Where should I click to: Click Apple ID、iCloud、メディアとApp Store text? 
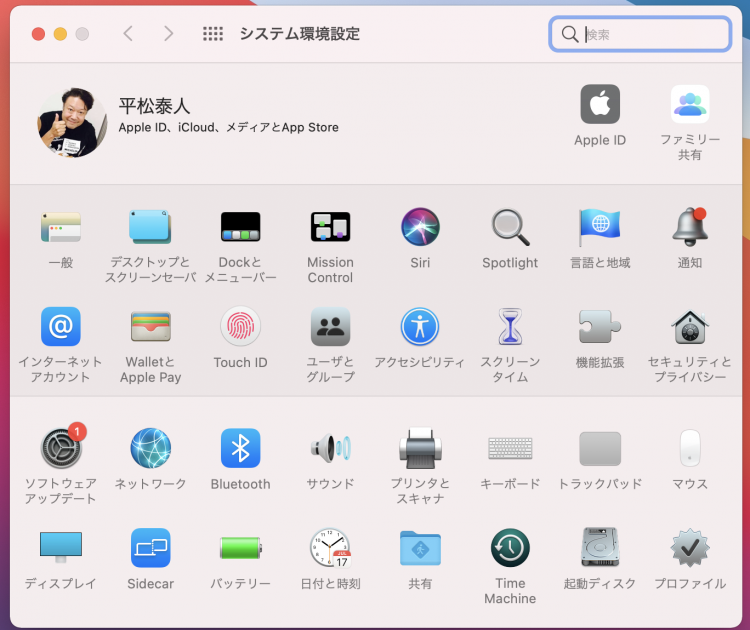tap(229, 127)
